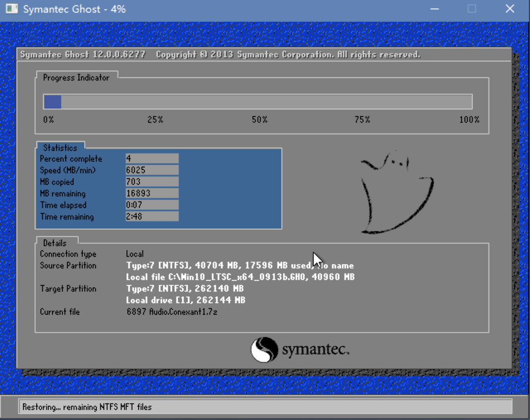
Task: Click the Time elapsed value 0:07
Action: [x=152, y=205]
